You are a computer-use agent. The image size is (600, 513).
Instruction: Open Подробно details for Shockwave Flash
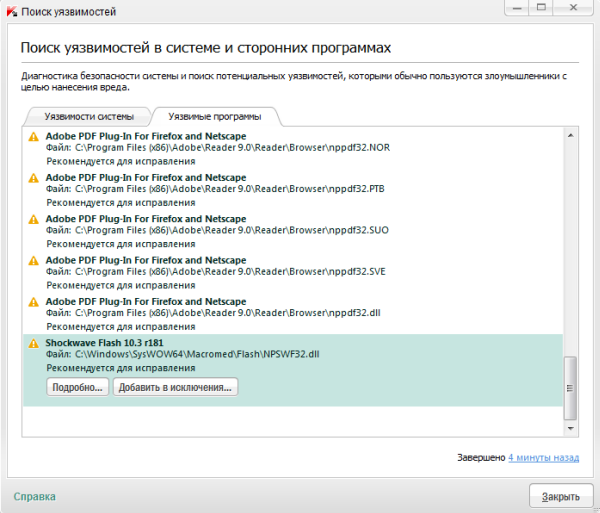click(x=78, y=387)
